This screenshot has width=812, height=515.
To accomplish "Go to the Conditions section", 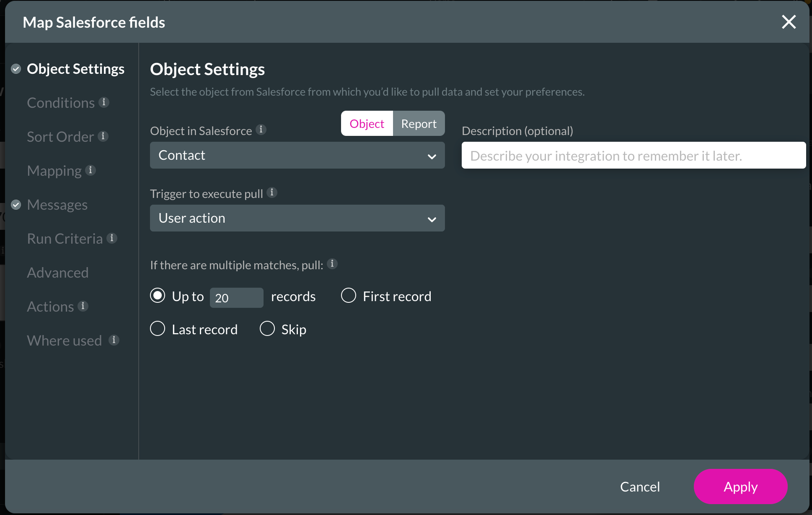I will coord(61,103).
